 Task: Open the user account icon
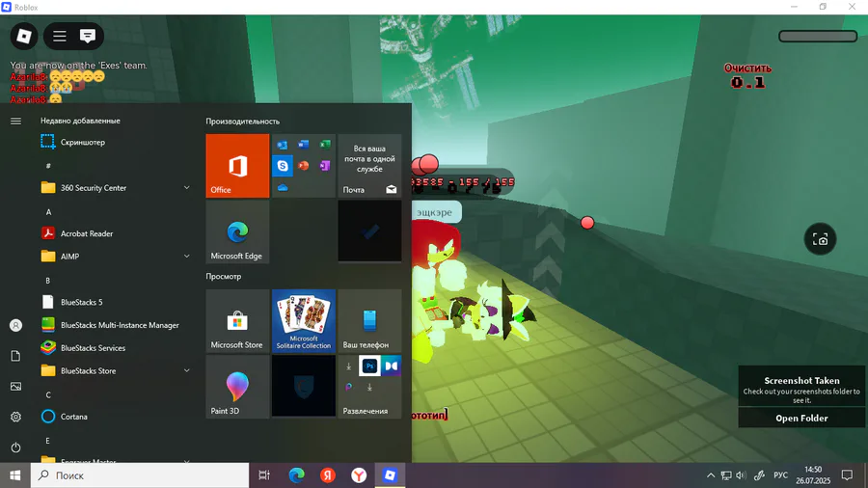15,325
